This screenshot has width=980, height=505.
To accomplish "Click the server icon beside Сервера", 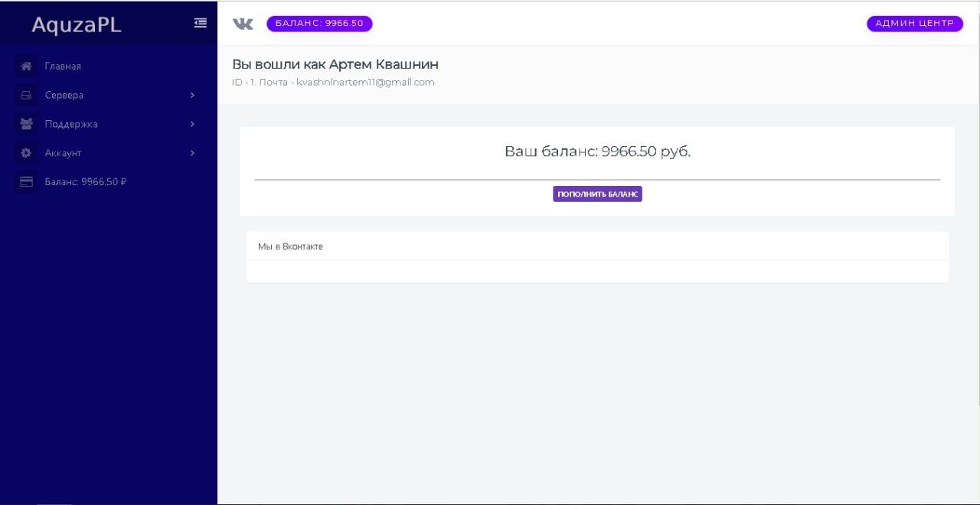I will 26,96.
